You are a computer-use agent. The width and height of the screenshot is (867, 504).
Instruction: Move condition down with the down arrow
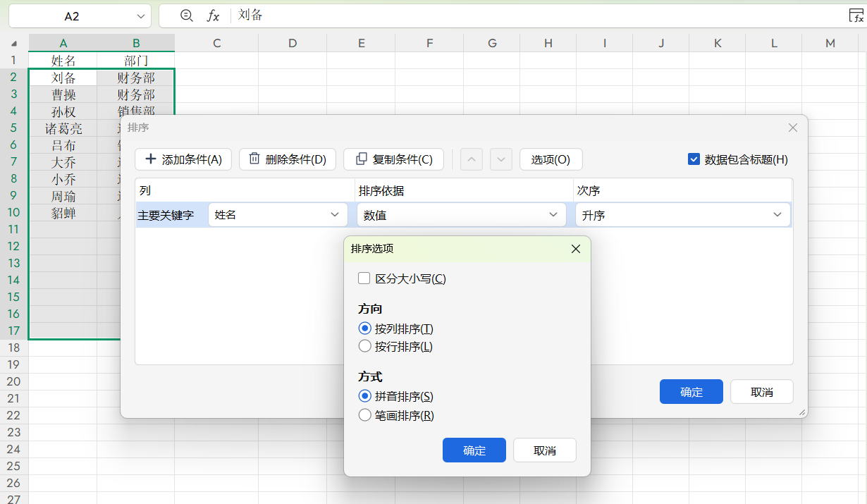coord(500,159)
